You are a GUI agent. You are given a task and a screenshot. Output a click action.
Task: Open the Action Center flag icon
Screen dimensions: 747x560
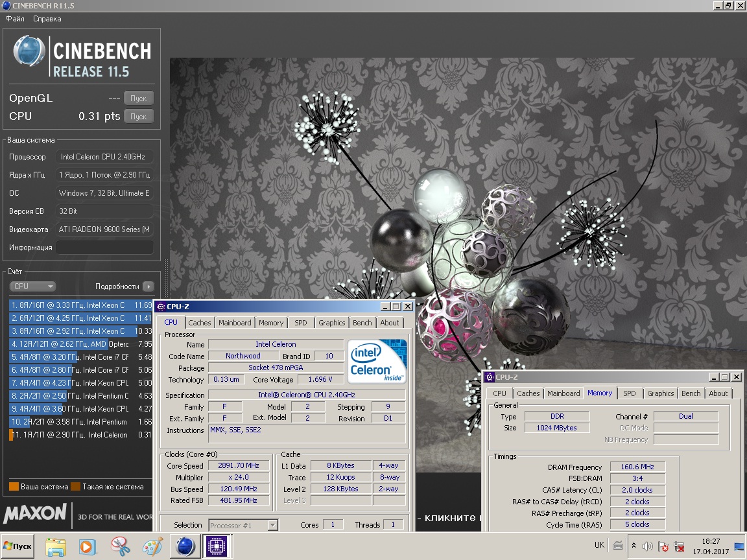pos(663,546)
